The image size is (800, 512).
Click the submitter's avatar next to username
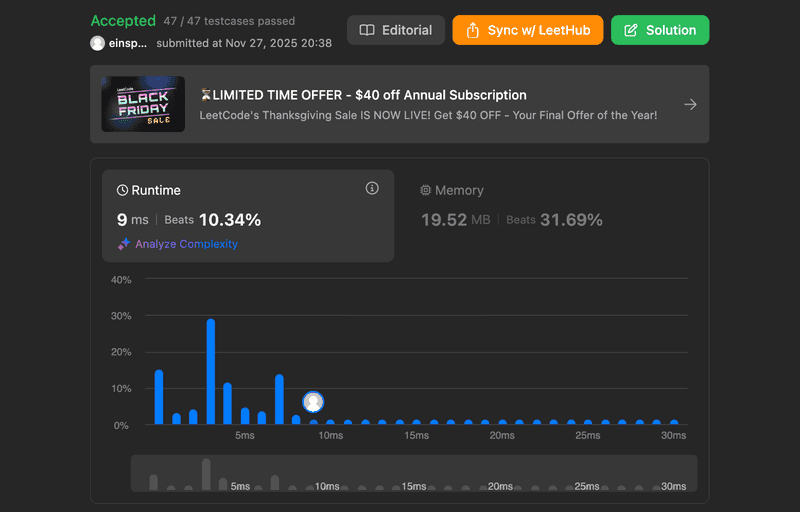tap(97, 43)
